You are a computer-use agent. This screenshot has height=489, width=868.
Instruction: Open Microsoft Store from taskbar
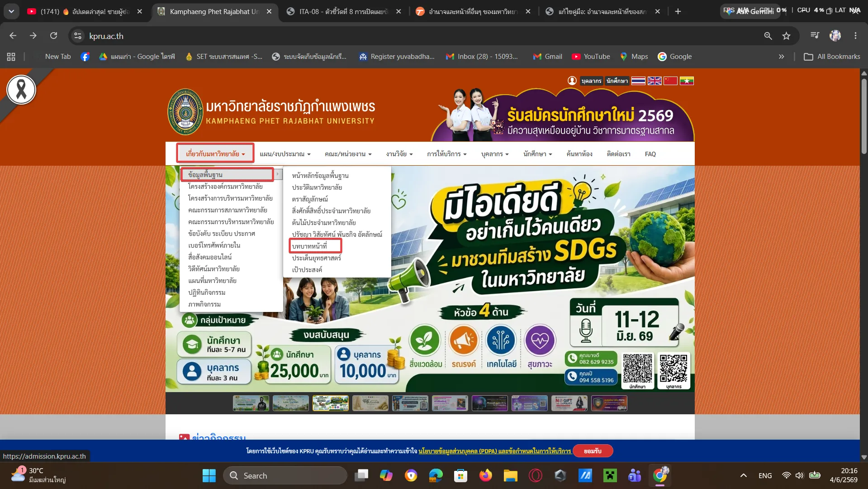pos(461,475)
